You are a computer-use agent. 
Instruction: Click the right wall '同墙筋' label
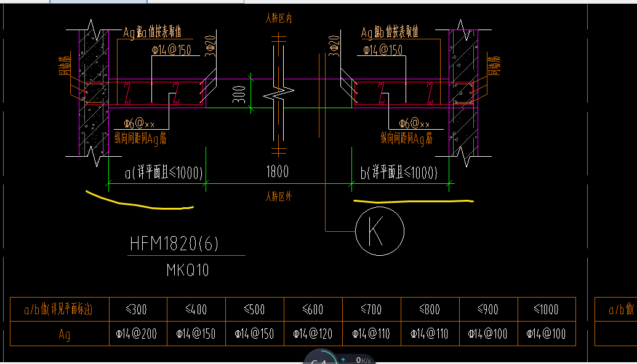tap(494, 65)
